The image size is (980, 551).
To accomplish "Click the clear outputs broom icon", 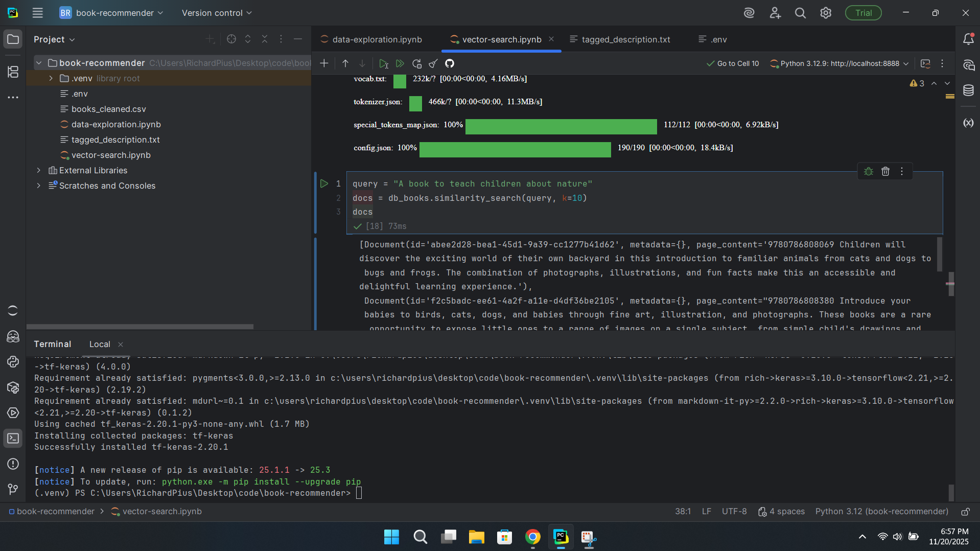I will tap(433, 63).
